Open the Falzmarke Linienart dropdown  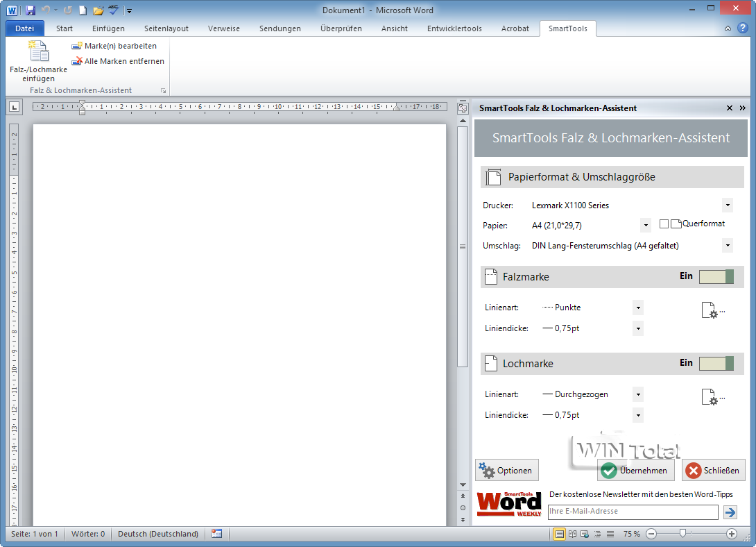click(x=638, y=308)
